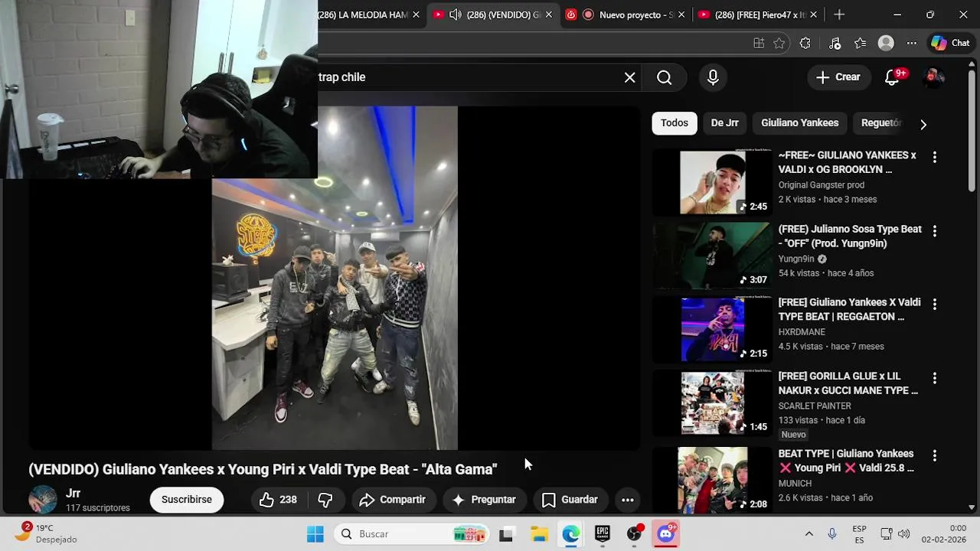Image resolution: width=980 pixels, height=551 pixels.
Task: Clear the YouTube search text with X
Action: click(629, 77)
